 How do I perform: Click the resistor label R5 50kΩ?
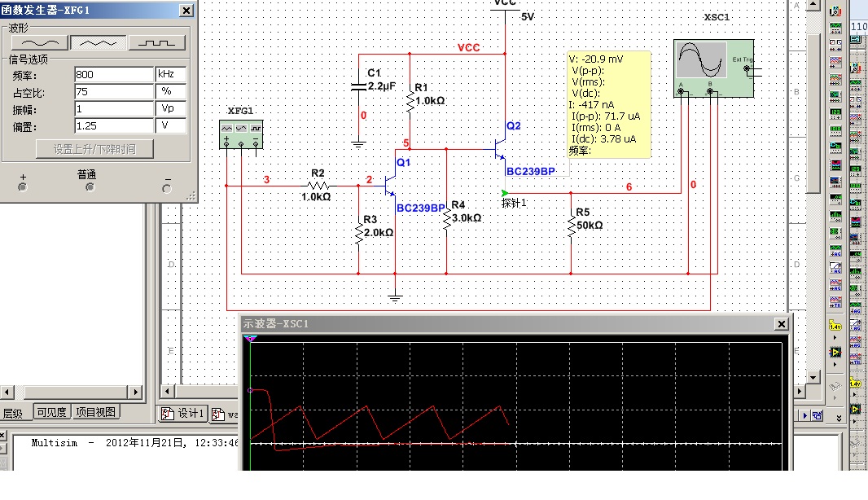point(589,219)
